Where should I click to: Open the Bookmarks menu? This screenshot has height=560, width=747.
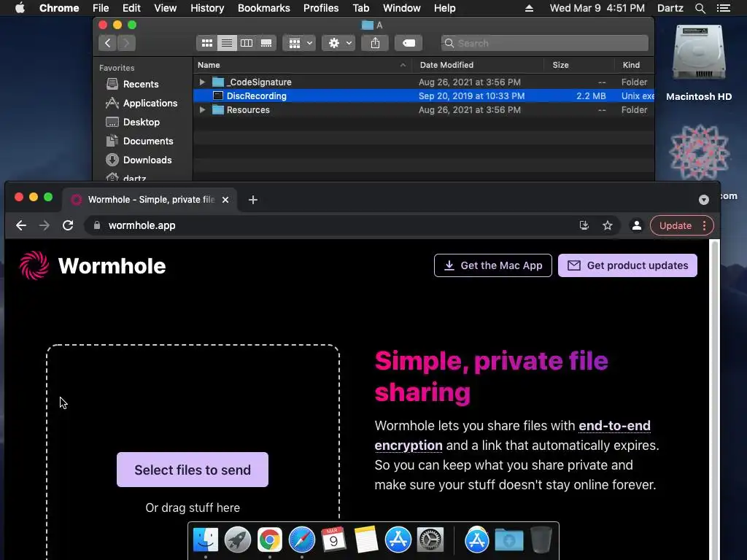click(264, 8)
